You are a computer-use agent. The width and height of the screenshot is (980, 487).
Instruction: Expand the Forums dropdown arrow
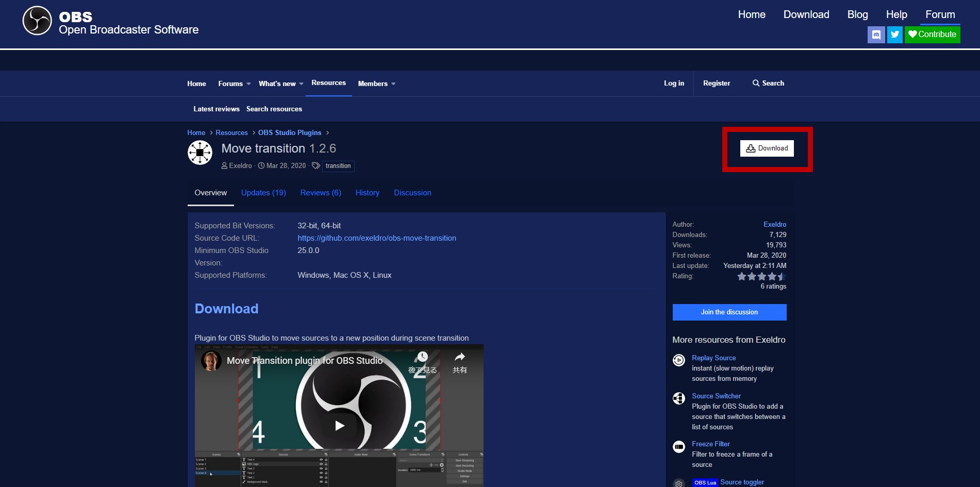pyautogui.click(x=248, y=84)
